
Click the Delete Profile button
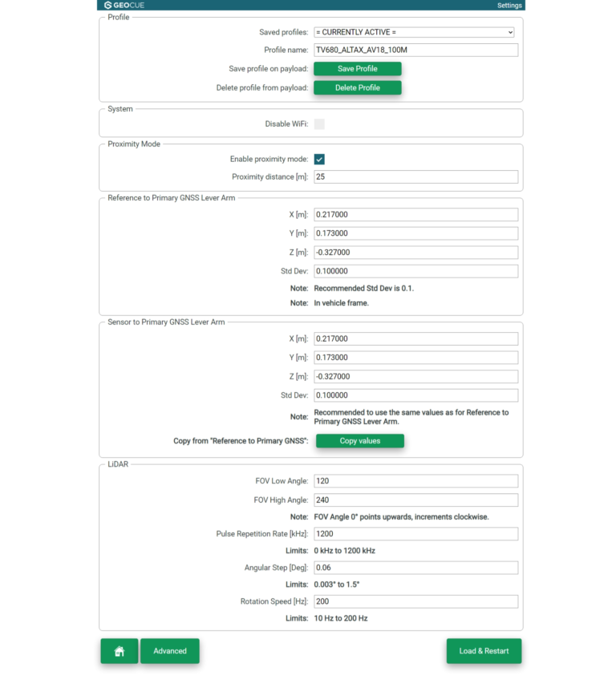point(358,88)
